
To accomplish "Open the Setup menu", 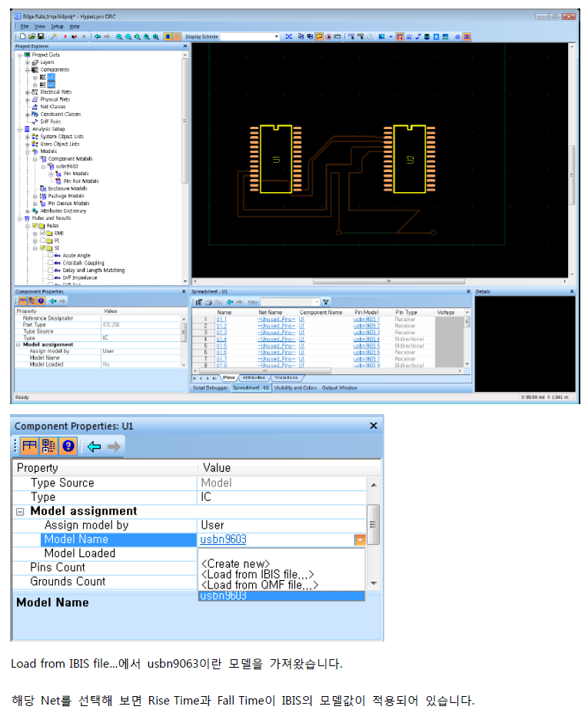I will click(x=56, y=26).
